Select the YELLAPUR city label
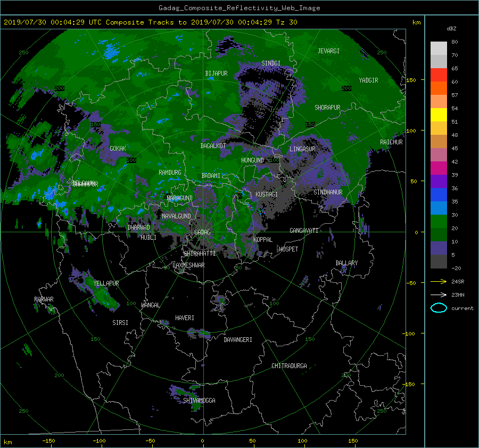Viewport: 479px width, 448px height. click(106, 283)
